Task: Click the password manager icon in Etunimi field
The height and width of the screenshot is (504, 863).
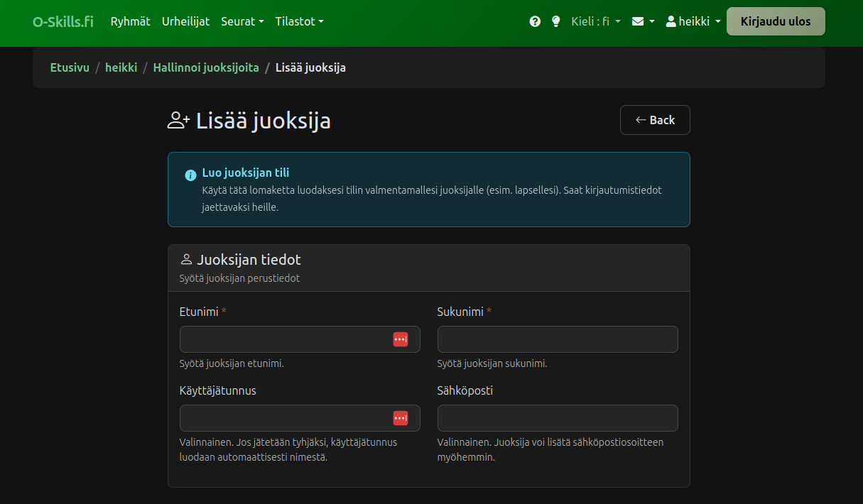Action: tap(401, 339)
